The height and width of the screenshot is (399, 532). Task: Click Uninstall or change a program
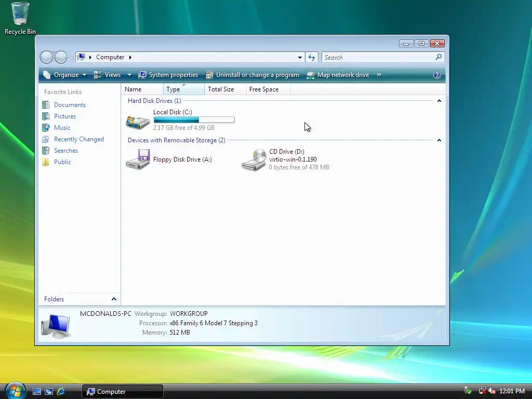pos(253,75)
